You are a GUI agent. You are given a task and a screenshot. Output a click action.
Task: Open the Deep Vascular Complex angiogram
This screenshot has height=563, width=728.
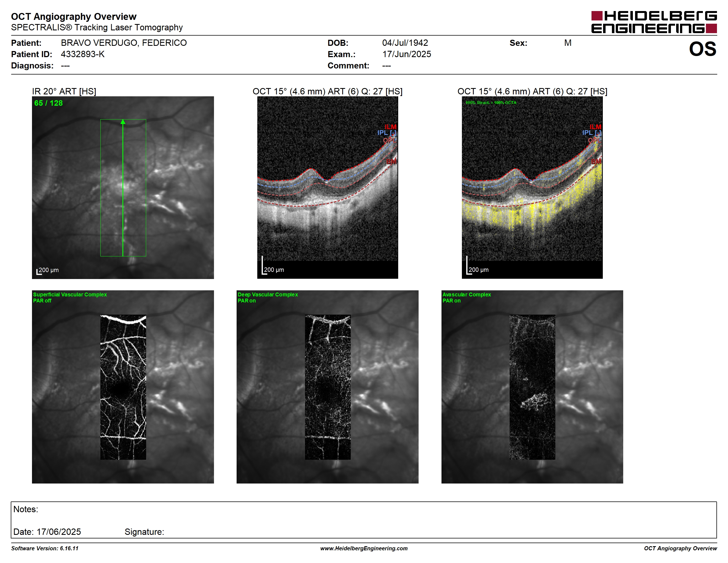(x=328, y=387)
